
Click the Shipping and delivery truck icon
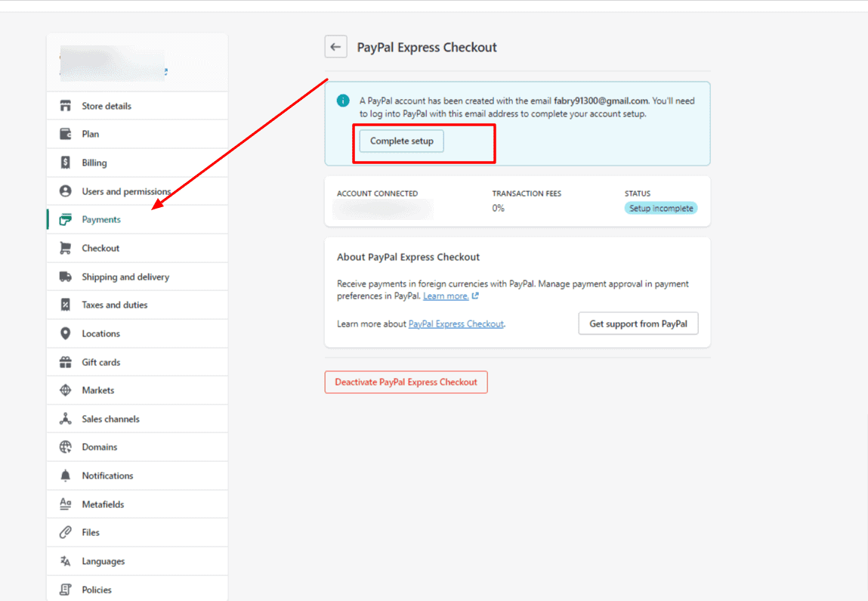tap(66, 276)
